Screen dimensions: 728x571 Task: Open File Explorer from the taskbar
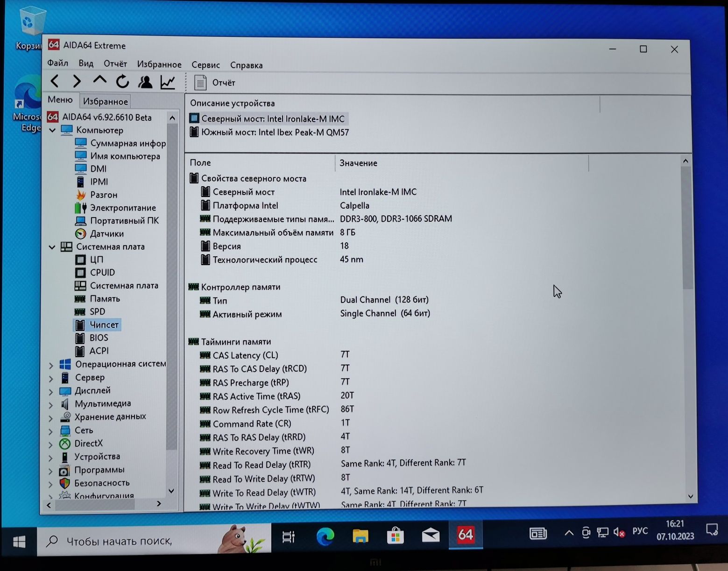coord(360,536)
